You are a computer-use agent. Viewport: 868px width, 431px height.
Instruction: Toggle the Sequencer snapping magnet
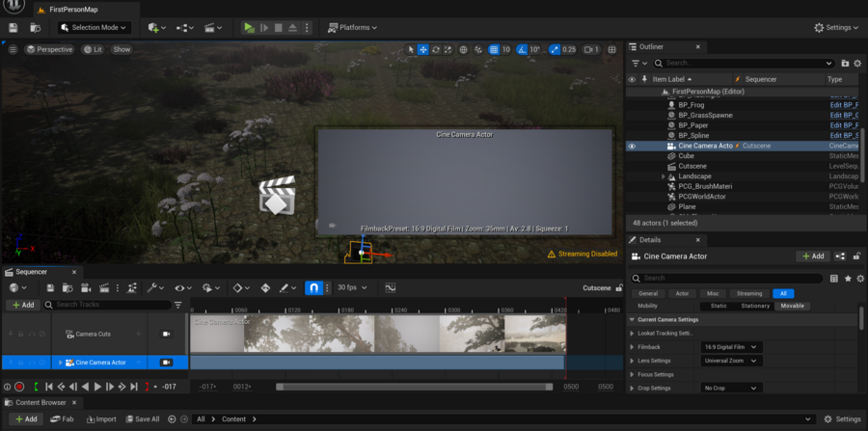tap(313, 287)
